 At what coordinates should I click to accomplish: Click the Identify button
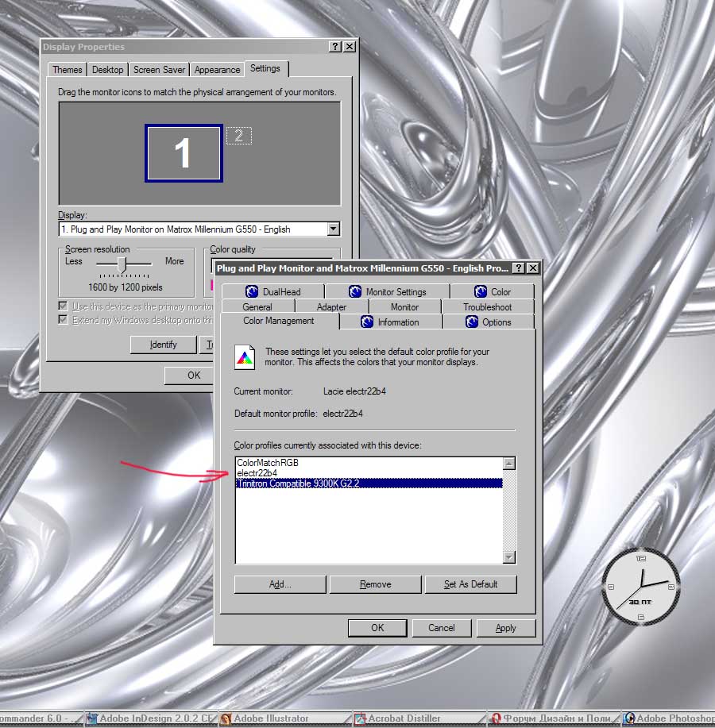tap(163, 345)
